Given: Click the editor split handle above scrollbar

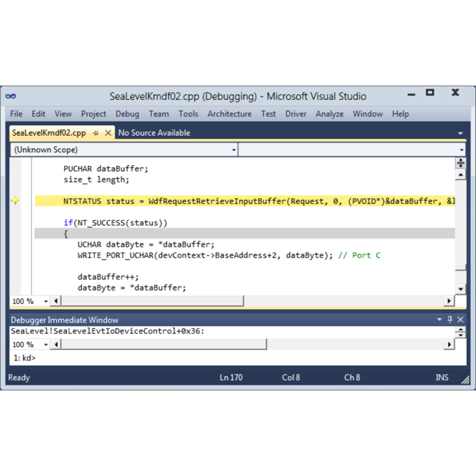Looking at the screenshot, I should click(461, 163).
